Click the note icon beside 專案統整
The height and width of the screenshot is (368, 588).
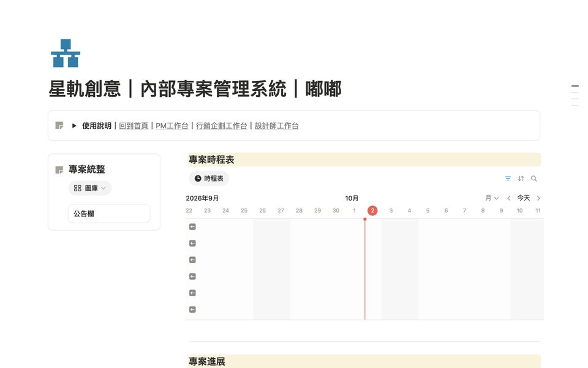[x=59, y=170]
